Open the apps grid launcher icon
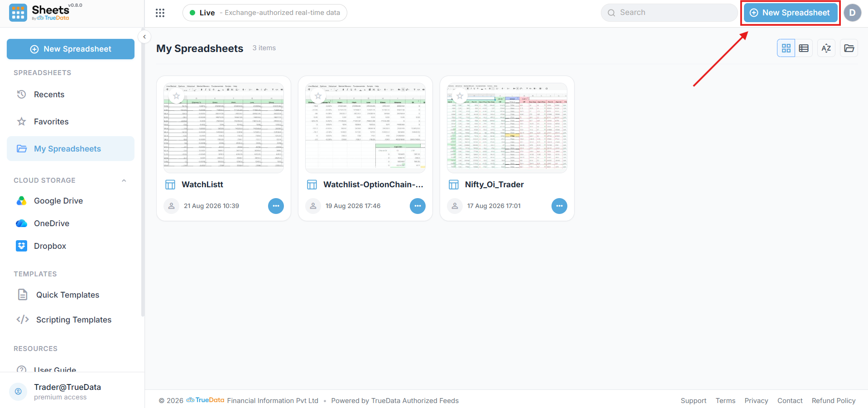This screenshot has width=868, height=408. 160,13
